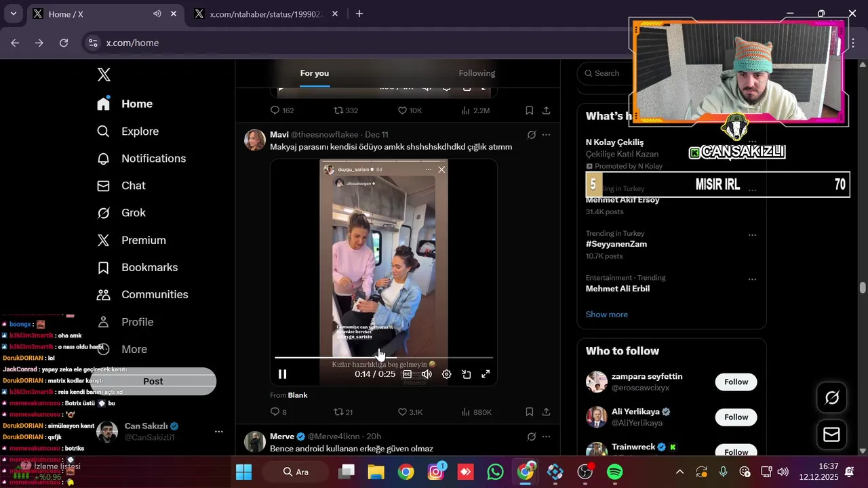Toggle the microphone icon in system tray
This screenshot has height=488, width=868.
(724, 472)
